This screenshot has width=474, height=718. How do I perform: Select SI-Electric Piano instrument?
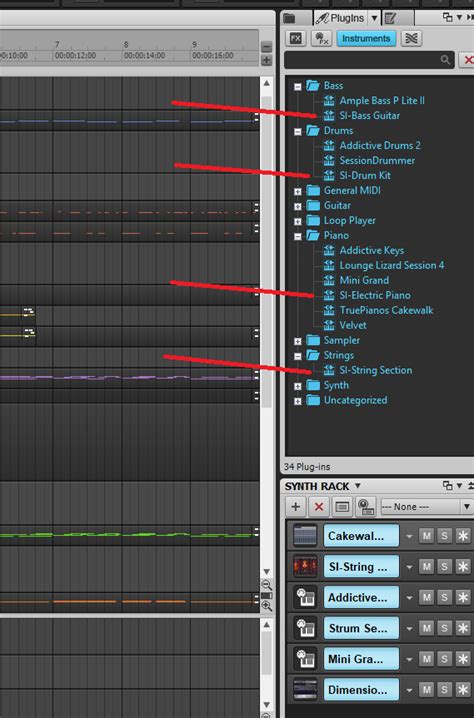point(375,295)
